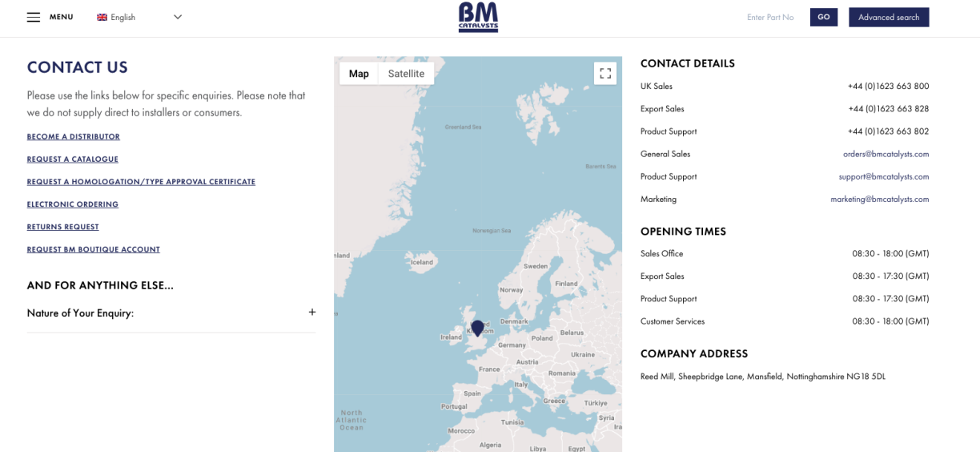Click Request BM Boutique Account link
Screen dimensions: 980x452
tap(94, 249)
